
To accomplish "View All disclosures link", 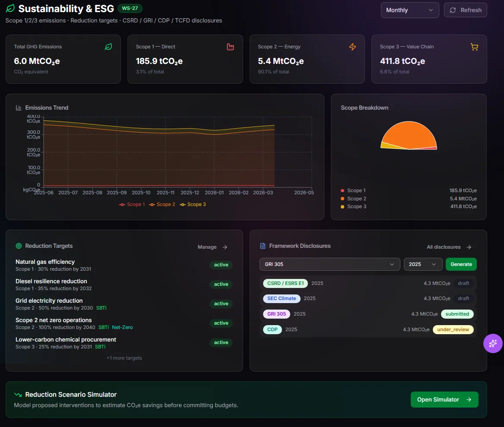I will [449, 247].
